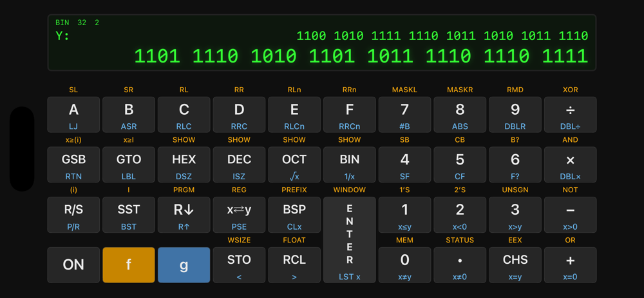Tap the CHS change sign key
Image resolution: width=644 pixels, height=298 pixels.
click(515, 265)
